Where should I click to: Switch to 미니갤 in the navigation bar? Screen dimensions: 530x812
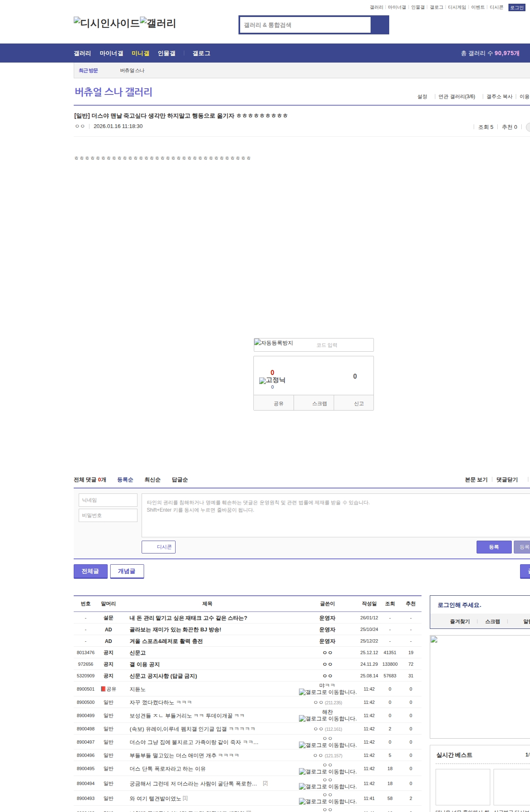(140, 53)
